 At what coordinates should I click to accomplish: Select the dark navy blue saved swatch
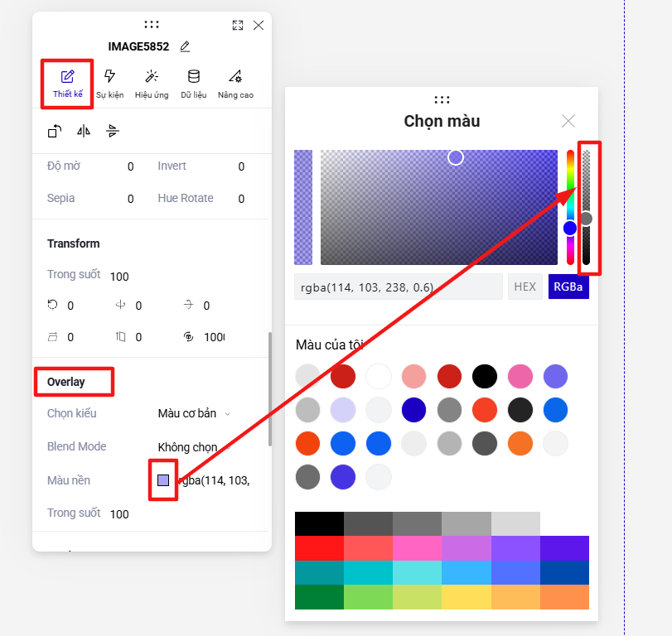pyautogui.click(x=413, y=410)
